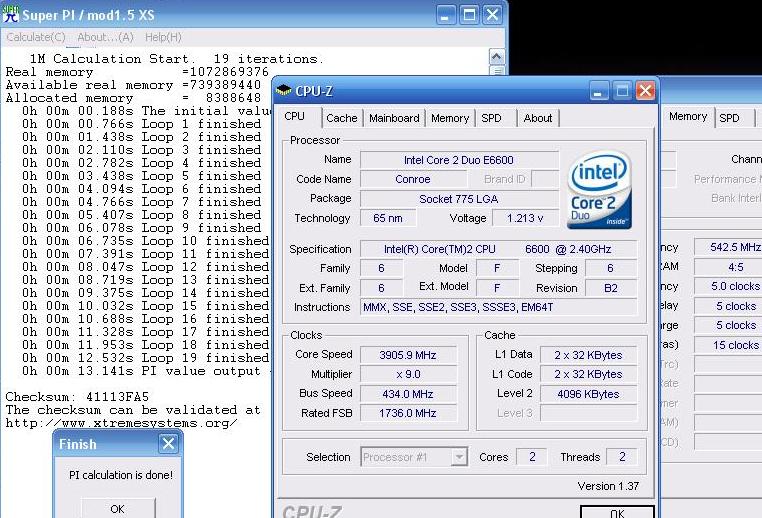Open the About tab in CPU-Z
The height and width of the screenshot is (518, 762).
point(538,118)
